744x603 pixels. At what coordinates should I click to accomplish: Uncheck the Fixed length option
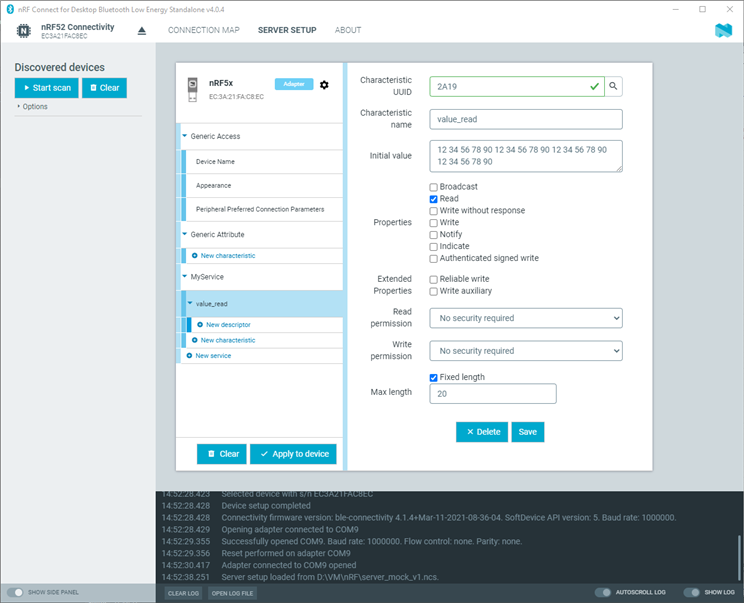click(x=433, y=378)
